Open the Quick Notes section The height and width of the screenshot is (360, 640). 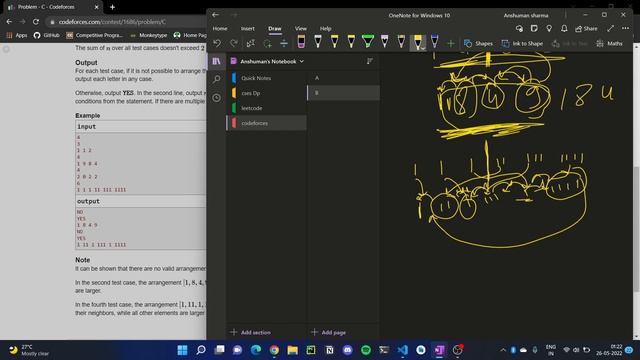[x=267, y=78]
